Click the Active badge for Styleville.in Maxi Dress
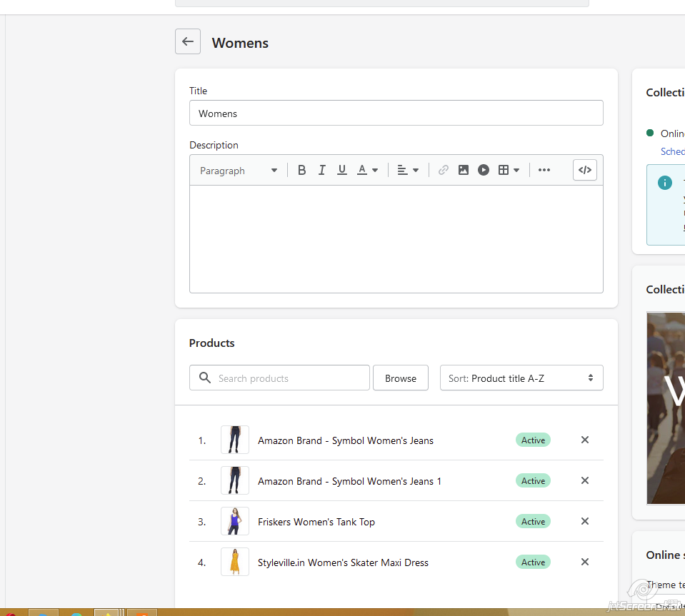This screenshot has height=616, width=685. point(533,562)
